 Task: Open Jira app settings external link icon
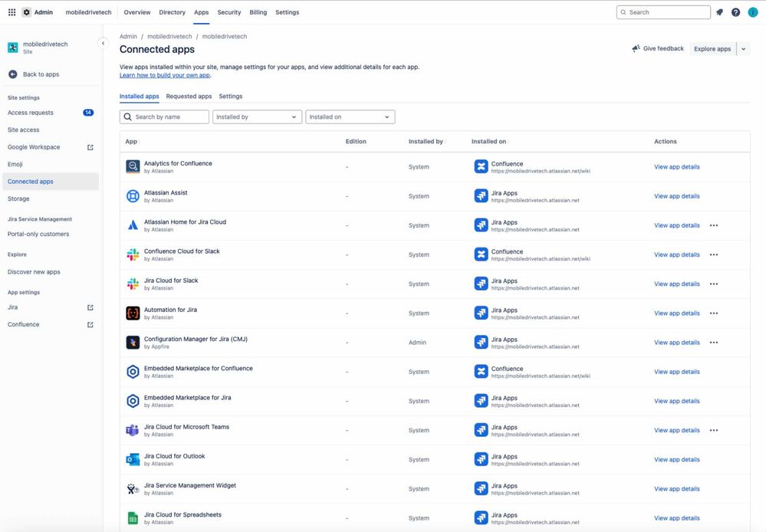coord(90,307)
